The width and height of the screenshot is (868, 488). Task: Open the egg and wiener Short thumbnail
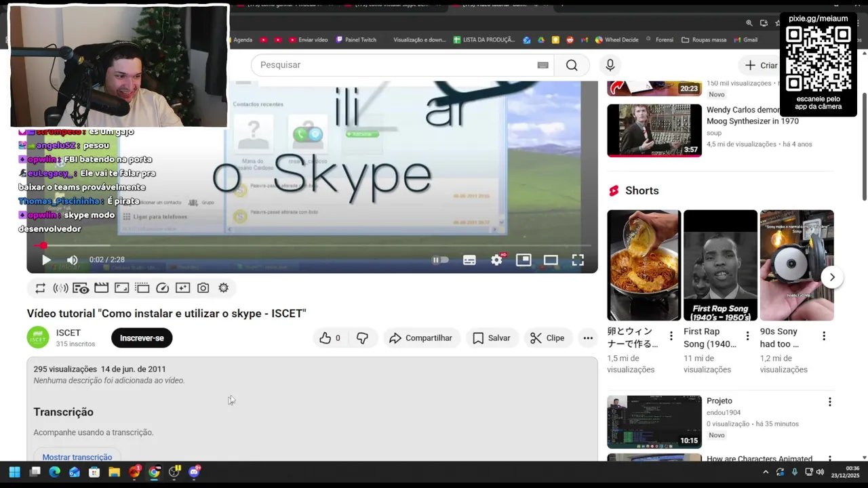pyautogui.click(x=644, y=265)
